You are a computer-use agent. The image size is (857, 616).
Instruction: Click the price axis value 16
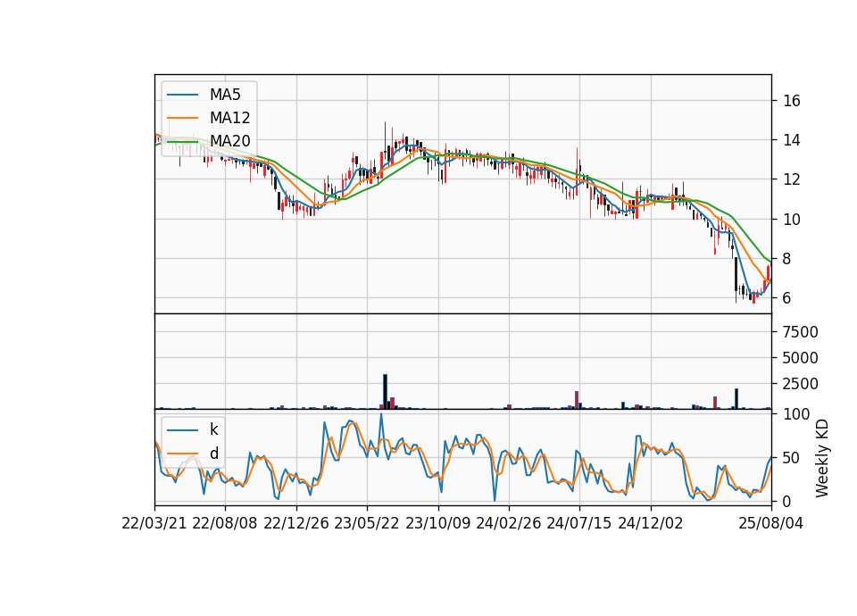click(x=791, y=101)
